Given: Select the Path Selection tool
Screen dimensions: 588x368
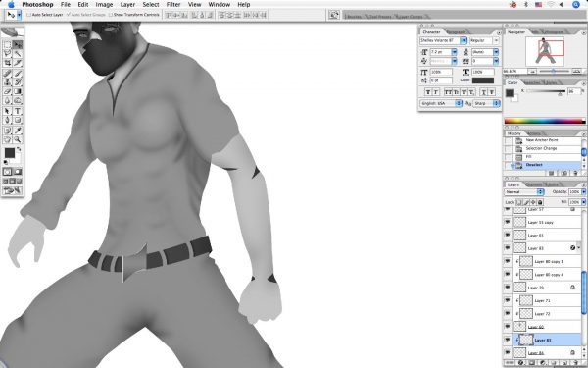Looking at the screenshot, I should click(x=7, y=111).
